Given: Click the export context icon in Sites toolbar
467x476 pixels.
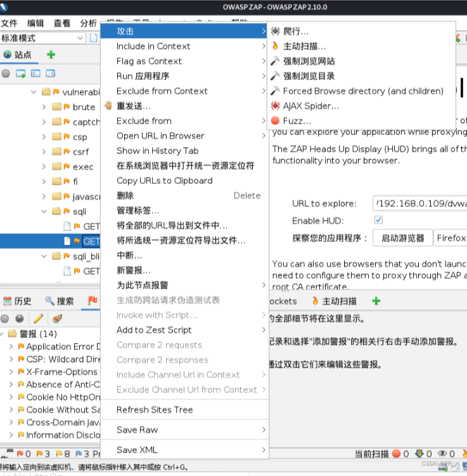Looking at the screenshot, I should tap(50, 74).
